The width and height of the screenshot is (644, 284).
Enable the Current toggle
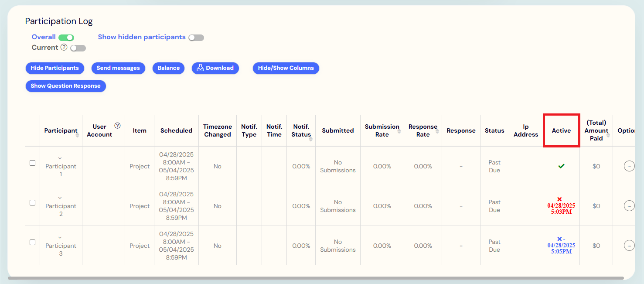78,48
